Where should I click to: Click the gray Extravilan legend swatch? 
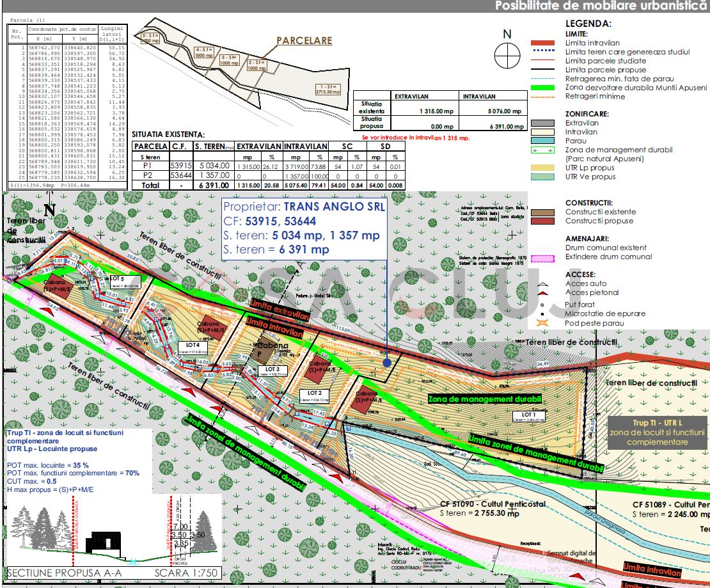point(542,123)
